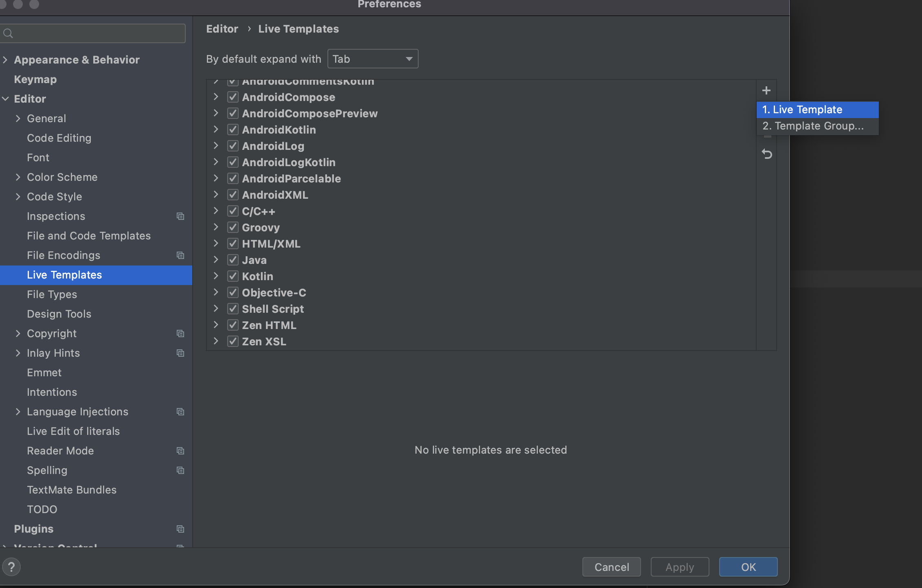This screenshot has height=588, width=922.
Task: Expand Appearance & Behavior section
Action: [5, 60]
